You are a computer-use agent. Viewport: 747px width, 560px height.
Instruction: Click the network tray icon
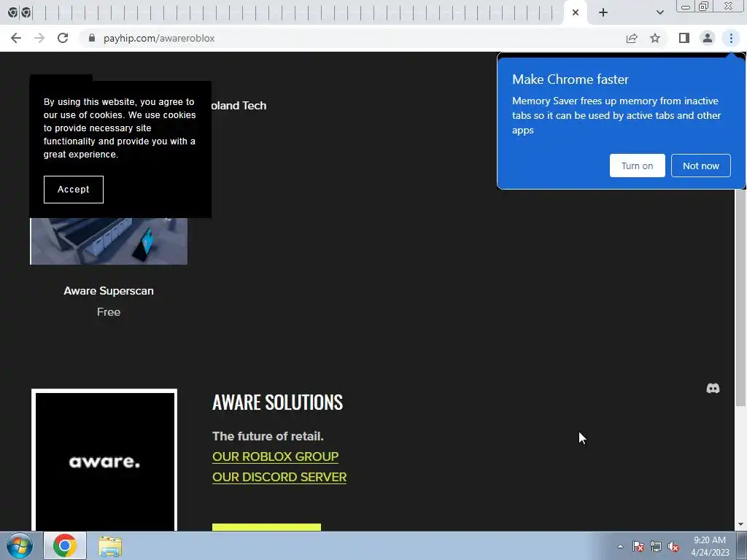click(656, 546)
